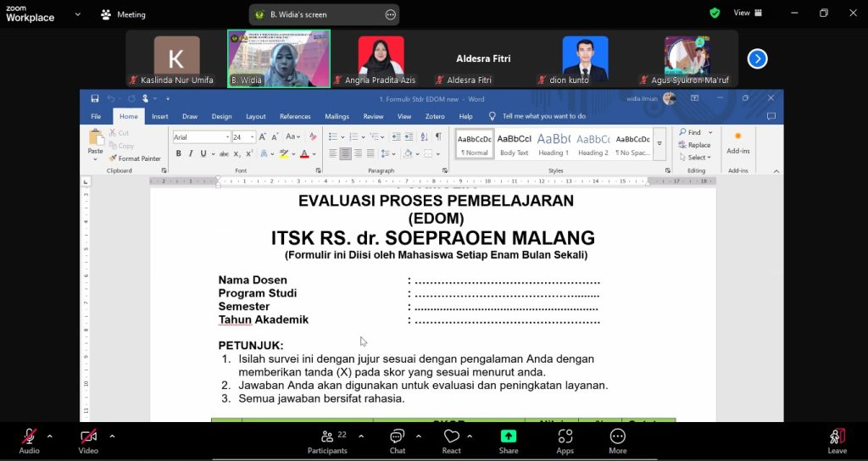Leave the Zoom meeting

[x=837, y=442]
